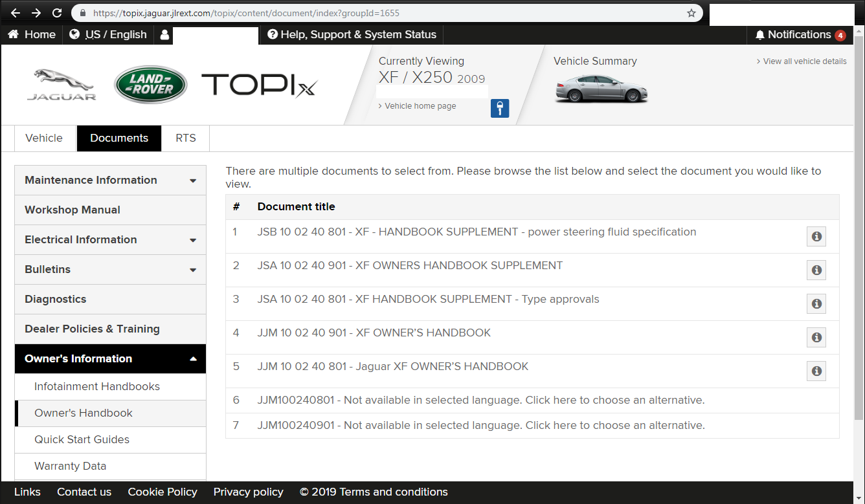Open info for JJM 10 02 40 901 handbook
The image size is (865, 504).
click(x=816, y=338)
